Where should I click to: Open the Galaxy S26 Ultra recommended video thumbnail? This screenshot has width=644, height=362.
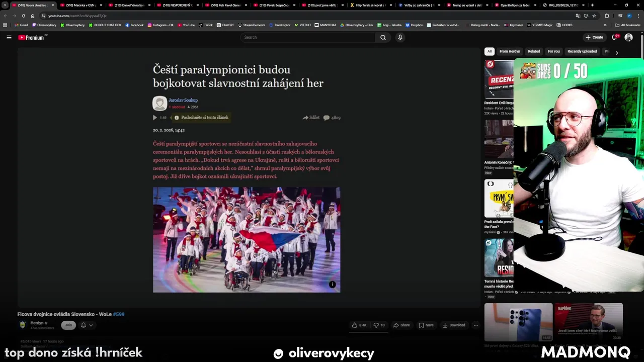point(518,322)
